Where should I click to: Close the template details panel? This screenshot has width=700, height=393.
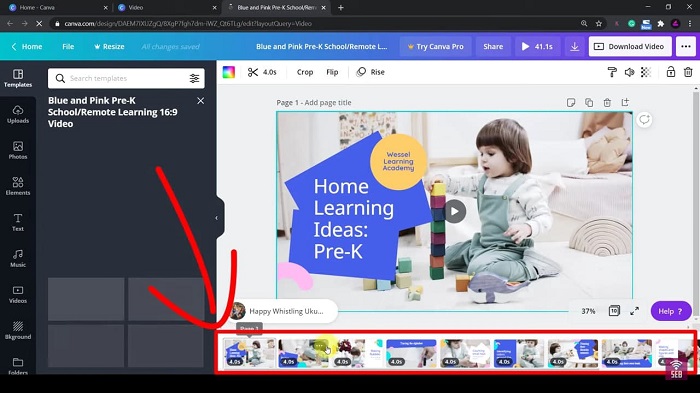tap(200, 101)
